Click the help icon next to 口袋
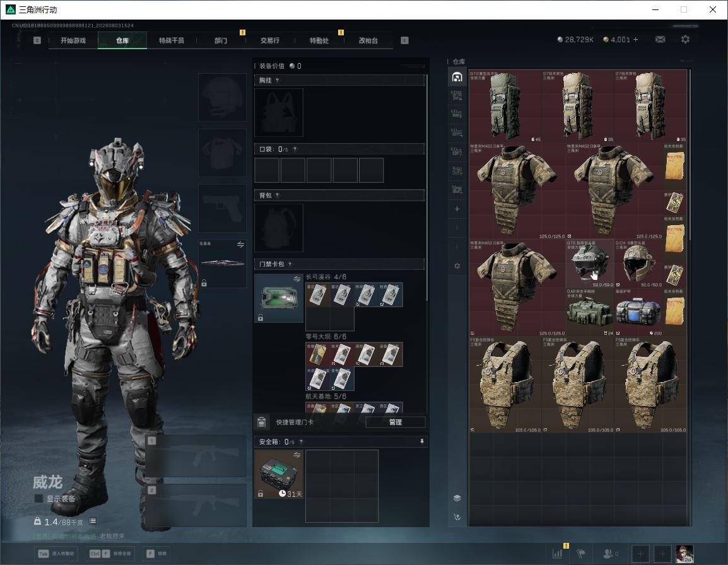The height and width of the screenshot is (565, 728). 295,149
